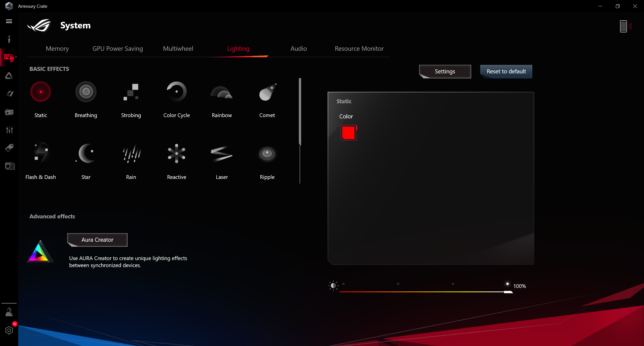Switch to the Audio tab
The image size is (644, 346).
click(x=299, y=48)
